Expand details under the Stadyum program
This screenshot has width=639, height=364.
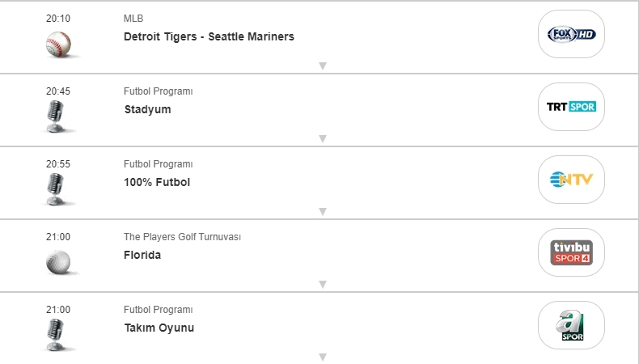(322, 139)
